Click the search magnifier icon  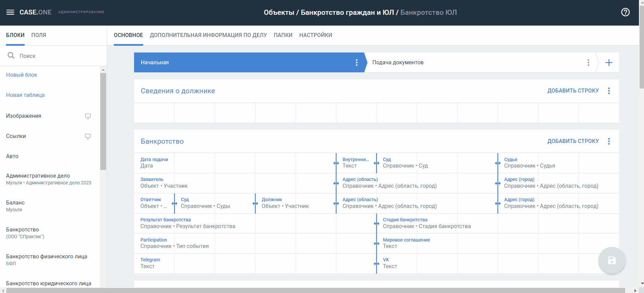coord(11,56)
